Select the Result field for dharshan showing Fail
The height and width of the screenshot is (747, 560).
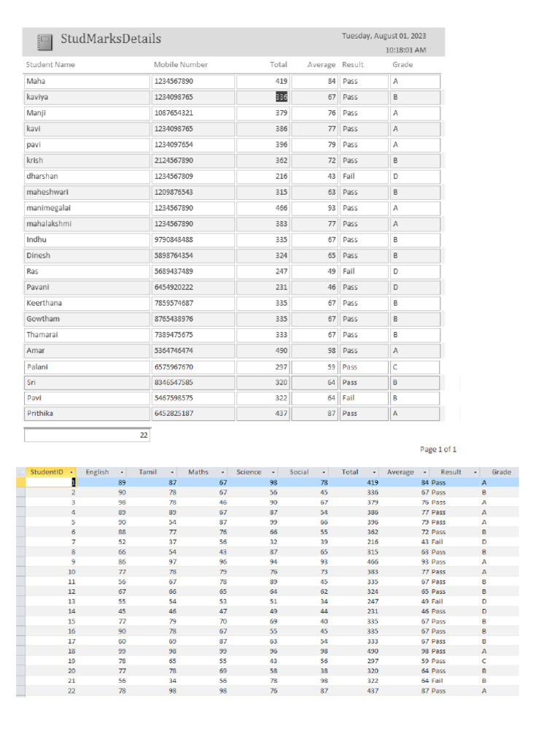click(364, 177)
